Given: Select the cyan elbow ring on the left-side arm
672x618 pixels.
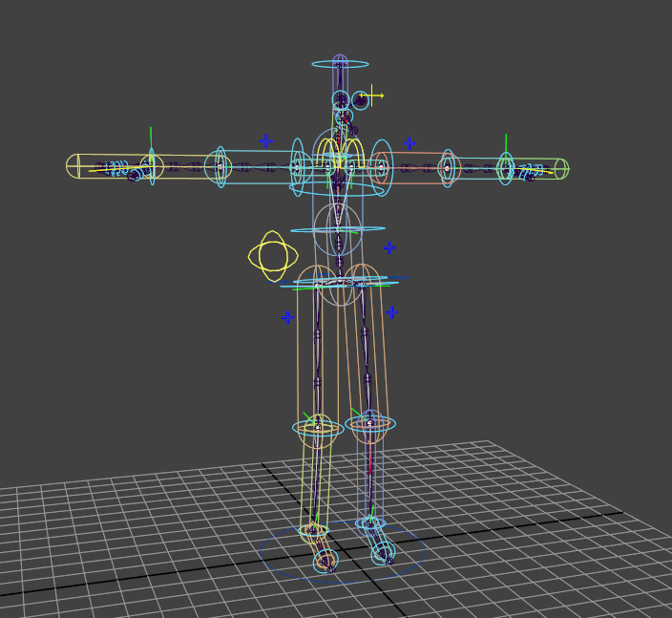Looking at the screenshot, I should pyautogui.click(x=220, y=167).
